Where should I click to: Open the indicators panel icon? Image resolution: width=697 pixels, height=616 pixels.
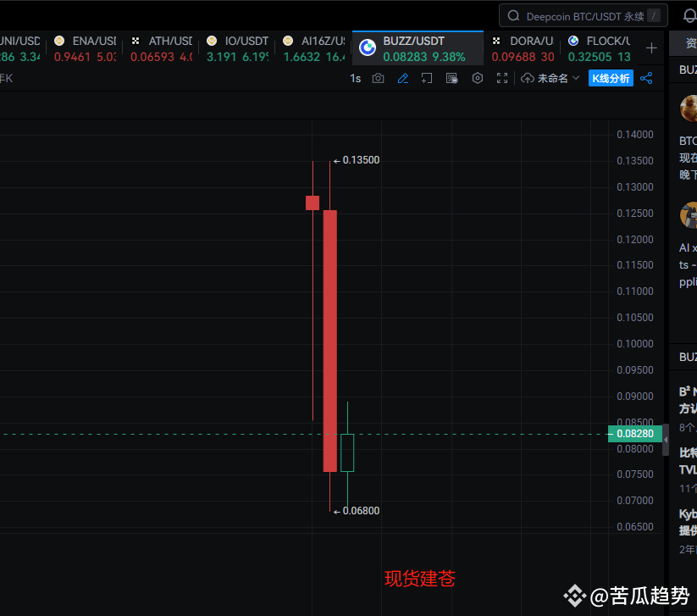click(427, 78)
